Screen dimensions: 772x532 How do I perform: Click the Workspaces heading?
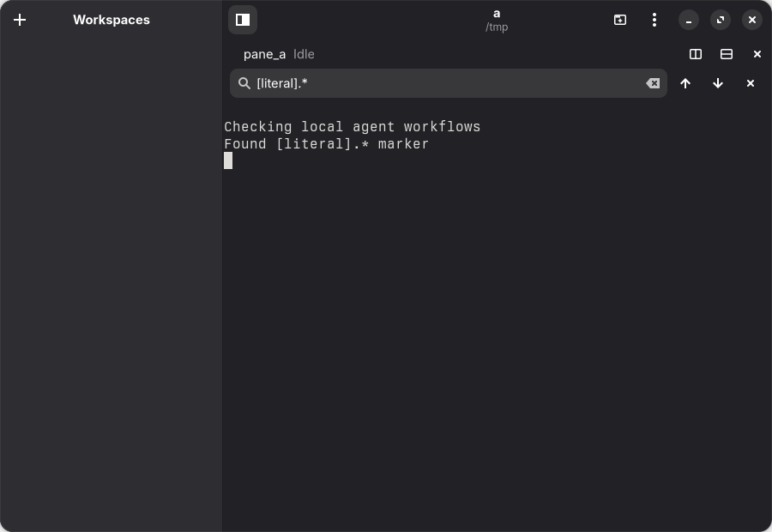tap(112, 20)
